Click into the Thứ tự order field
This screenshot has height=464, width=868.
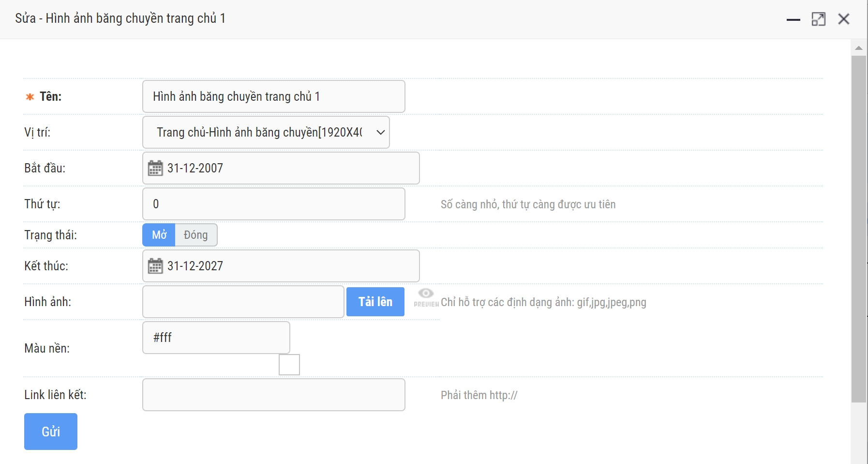[274, 204]
